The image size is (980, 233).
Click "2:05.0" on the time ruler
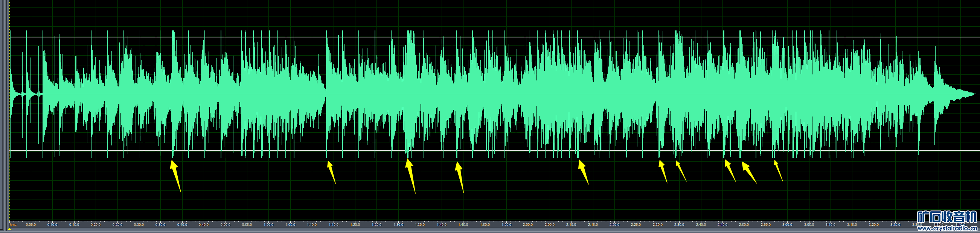pos(550,225)
